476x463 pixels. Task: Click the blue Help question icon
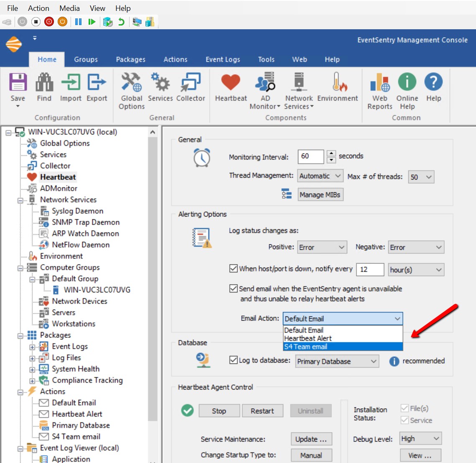pos(433,81)
